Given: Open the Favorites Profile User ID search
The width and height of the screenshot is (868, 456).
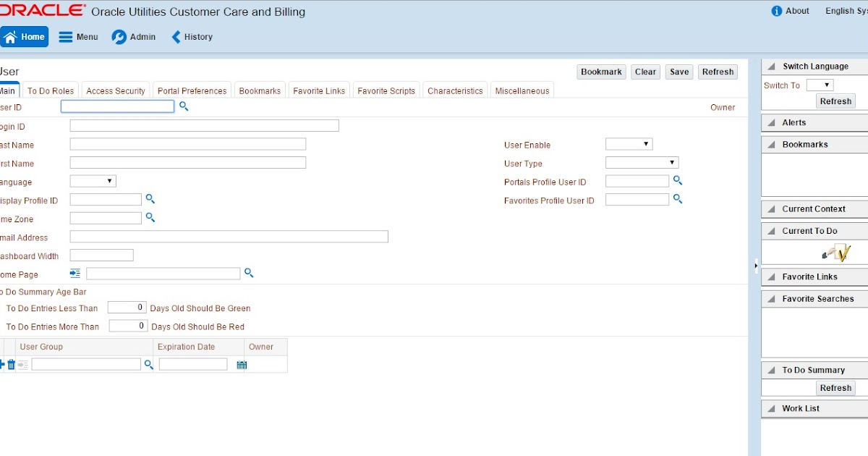Looking at the screenshot, I should [x=677, y=199].
